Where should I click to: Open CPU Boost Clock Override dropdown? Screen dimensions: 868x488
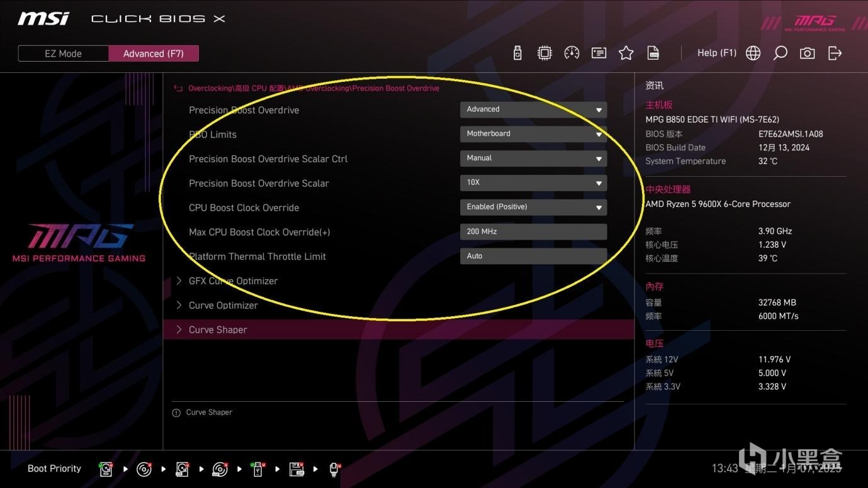click(x=533, y=207)
